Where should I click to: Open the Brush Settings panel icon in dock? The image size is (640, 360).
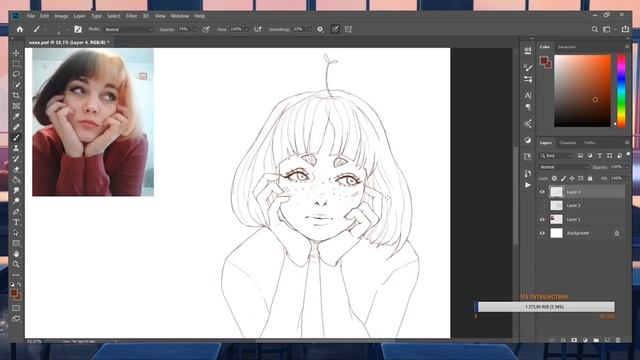528,67
